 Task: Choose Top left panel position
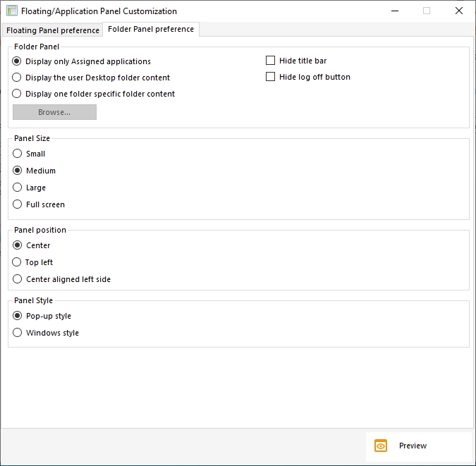tap(18, 262)
